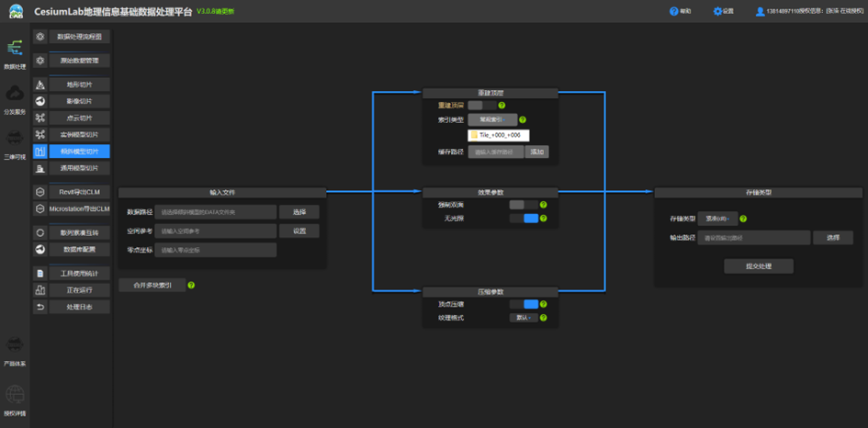The height and width of the screenshot is (428, 868).
Task: Toggle the 顶点压缩 vertex compression switch
Action: (524, 304)
